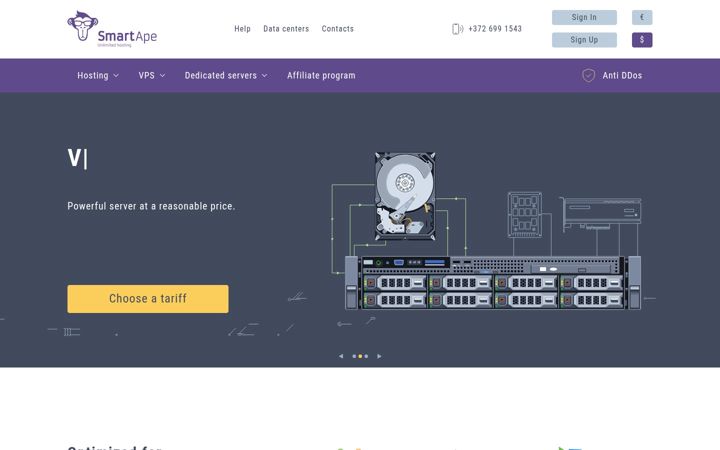Click the phone icon beside the number
720x450 pixels.
[x=457, y=29]
